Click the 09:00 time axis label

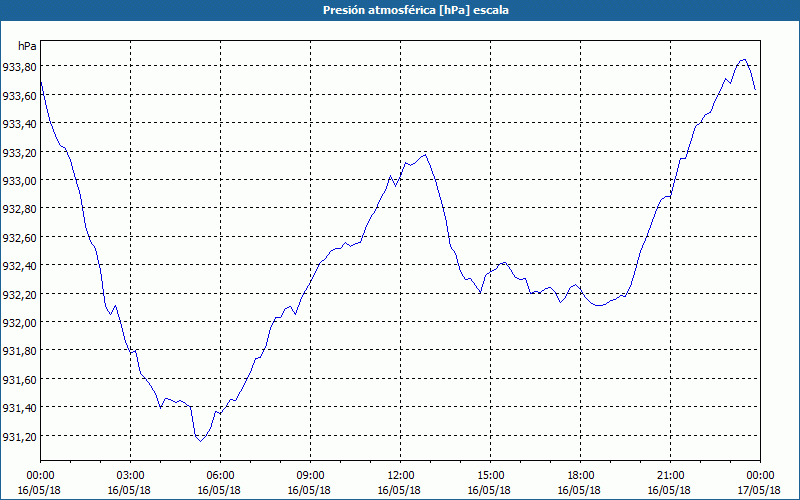click(x=310, y=476)
